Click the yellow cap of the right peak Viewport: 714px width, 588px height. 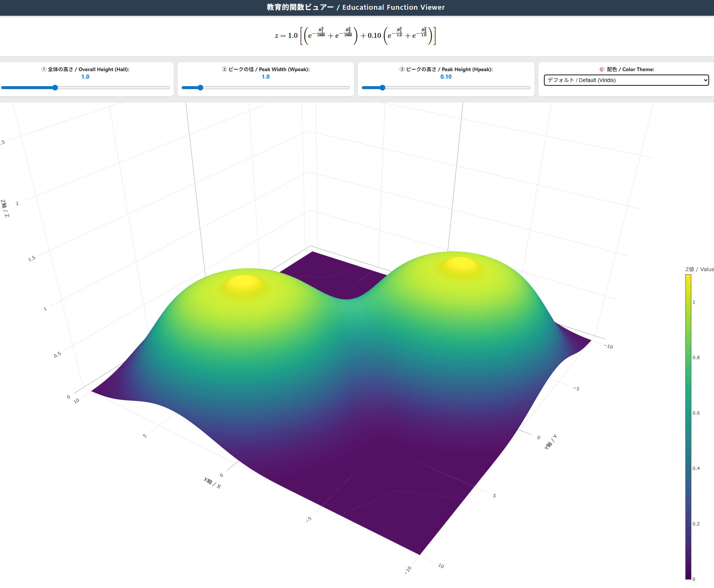(x=460, y=265)
